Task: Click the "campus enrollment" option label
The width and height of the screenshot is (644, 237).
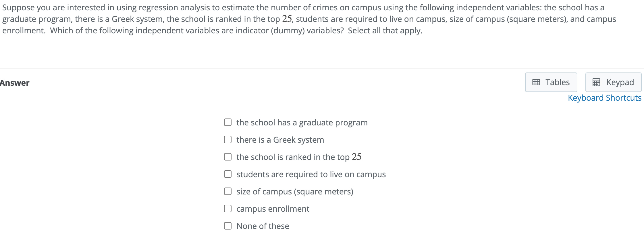Action: [x=273, y=209]
